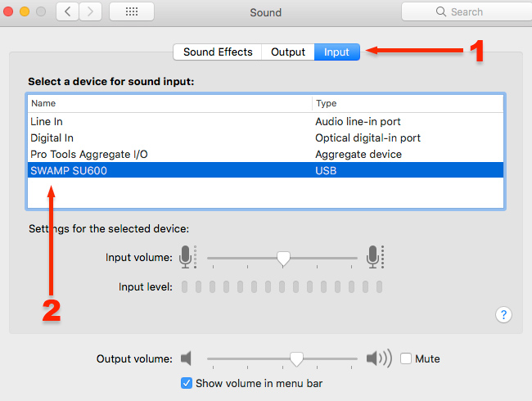The height and width of the screenshot is (401, 532).
Task: Open the help question mark button
Action: [504, 314]
